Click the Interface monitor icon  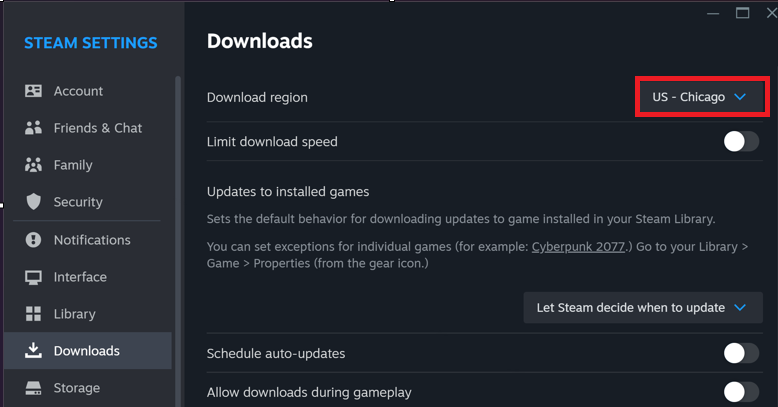click(34, 277)
